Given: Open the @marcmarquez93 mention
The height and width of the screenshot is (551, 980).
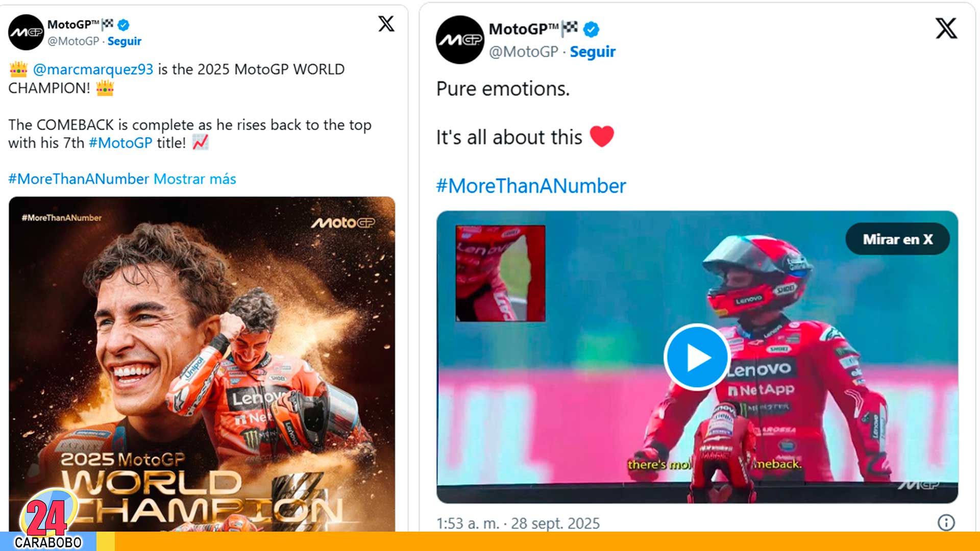Looking at the screenshot, I should click(x=93, y=69).
